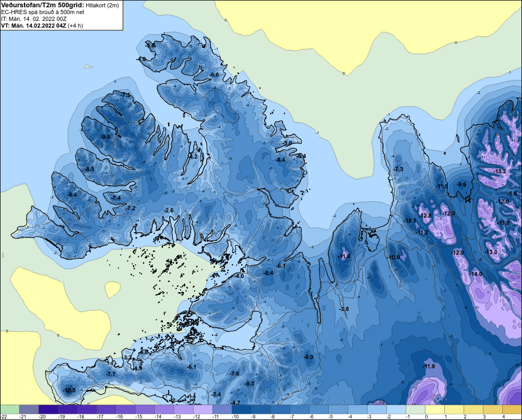Click the "(+4 h)" forecast offset text
This screenshot has height=420, width=522.
pyautogui.click(x=76, y=26)
